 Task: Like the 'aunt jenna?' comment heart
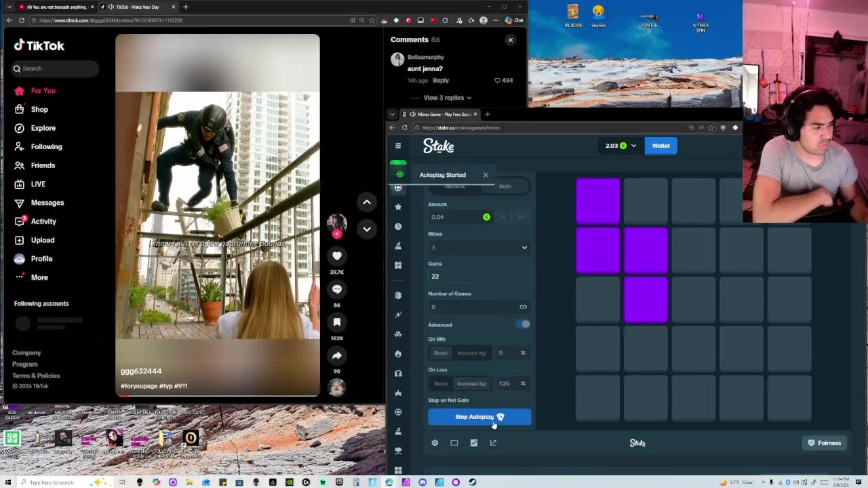pos(498,80)
